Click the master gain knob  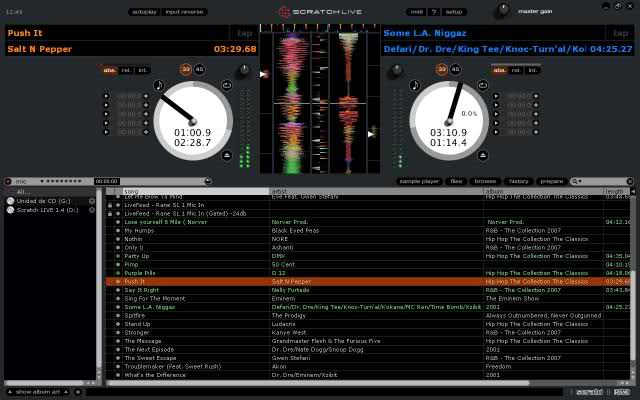coord(503,10)
